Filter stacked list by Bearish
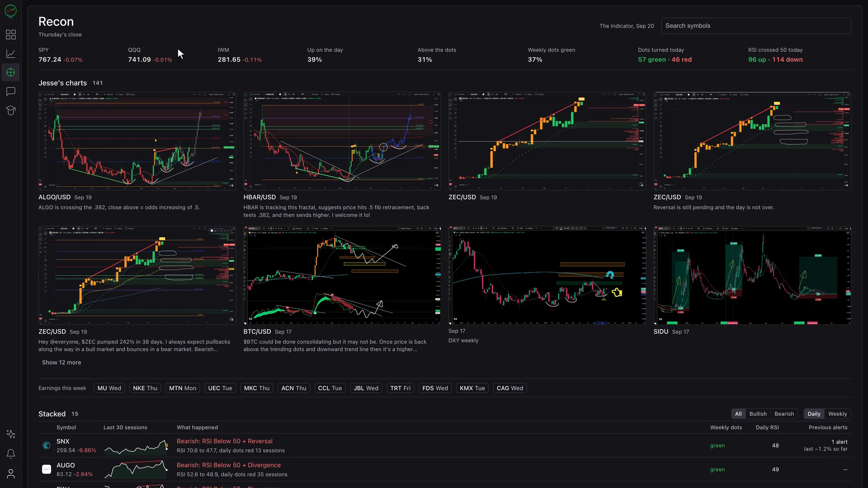This screenshot has width=868, height=488. [784, 414]
